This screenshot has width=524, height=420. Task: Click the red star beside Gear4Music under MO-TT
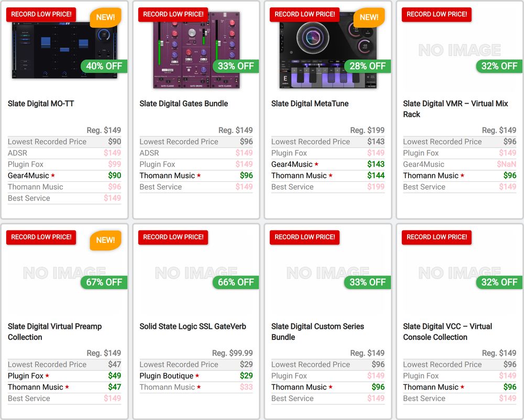click(53, 175)
